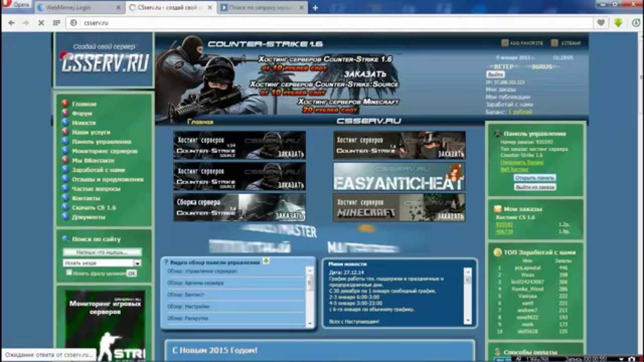This screenshot has width=644, height=362.
Task: Open order 935592 in Мои заказы
Action: pyautogui.click(x=504, y=225)
